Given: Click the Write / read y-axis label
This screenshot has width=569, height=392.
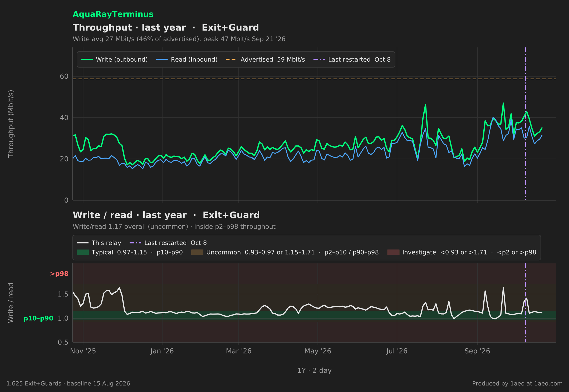Looking at the screenshot, I should [x=11, y=303].
